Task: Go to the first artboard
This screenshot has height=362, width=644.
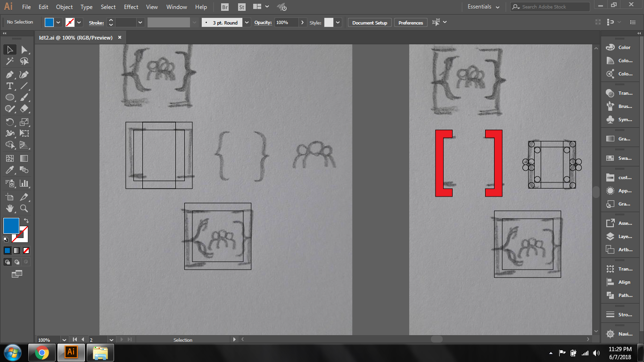Action: [x=74, y=339]
